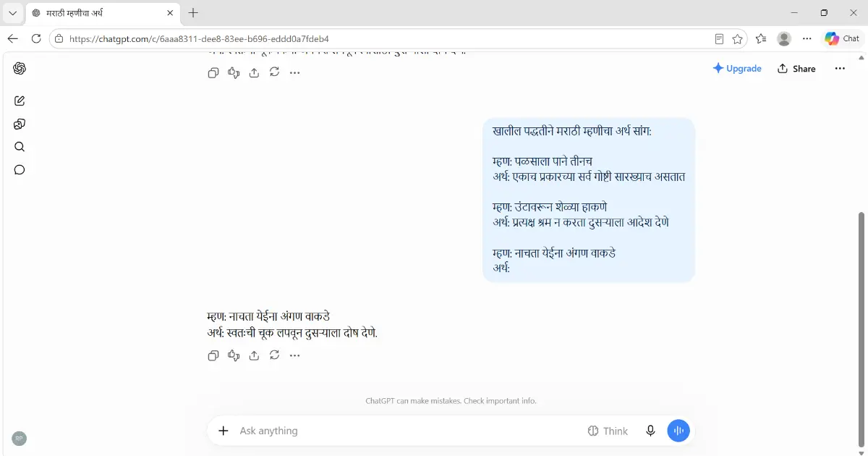
Task: Start voice mode with the blue waveform button
Action: click(x=678, y=431)
